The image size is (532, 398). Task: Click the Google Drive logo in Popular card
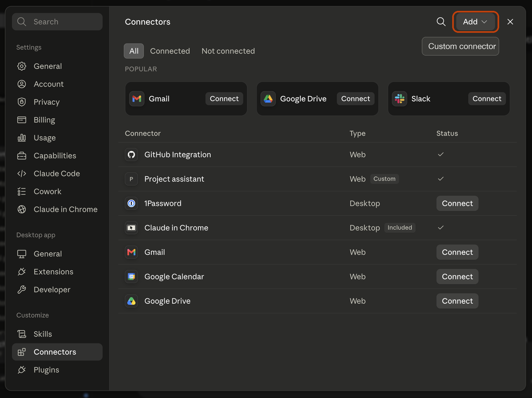coord(268,99)
